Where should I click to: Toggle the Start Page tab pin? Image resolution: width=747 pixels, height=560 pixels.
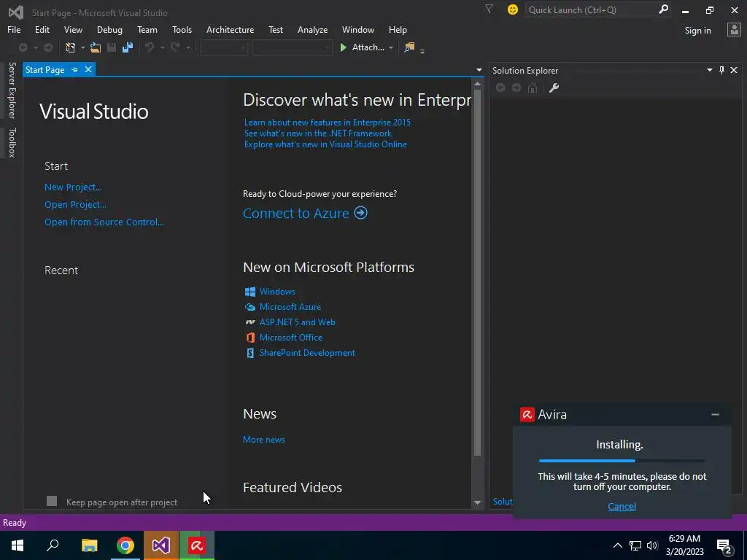[x=75, y=70]
